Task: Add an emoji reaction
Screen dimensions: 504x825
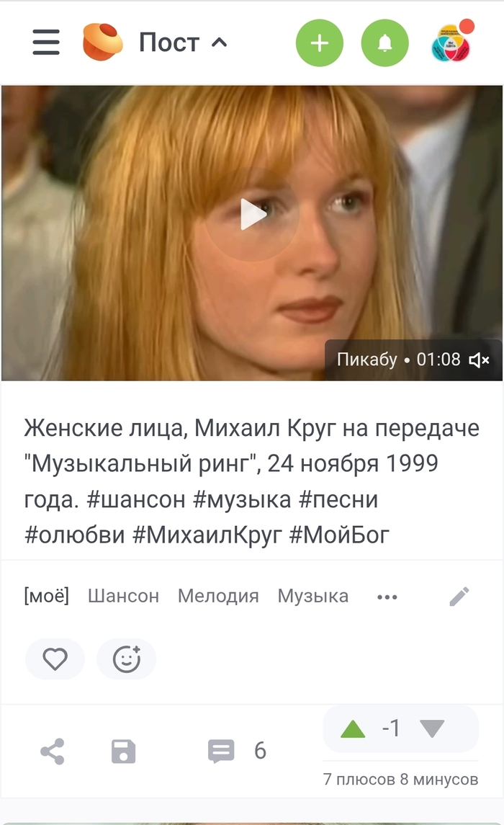Action: [127, 659]
